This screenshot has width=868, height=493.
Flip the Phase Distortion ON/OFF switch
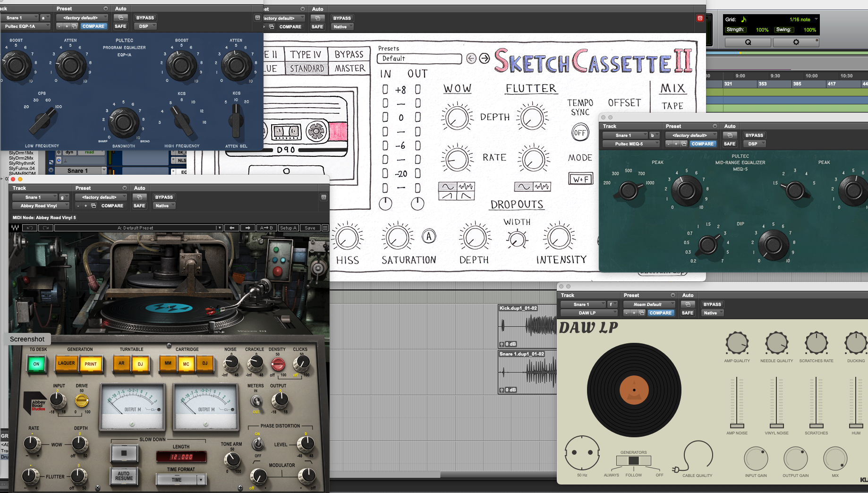tap(257, 443)
